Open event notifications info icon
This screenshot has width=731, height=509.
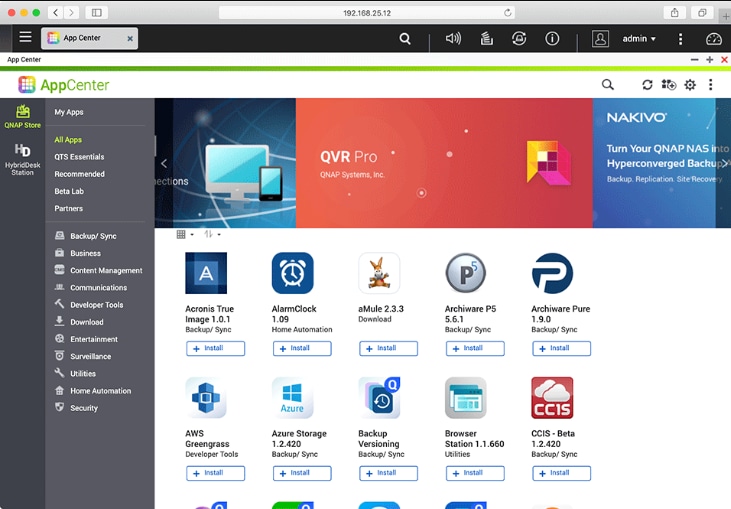coord(552,38)
